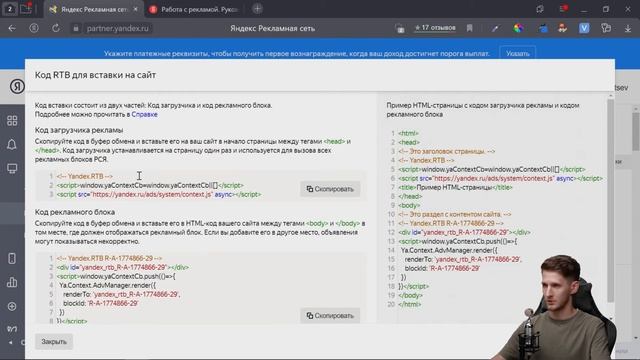
Task: Open the statistics bar chart sidebar icon
Action: [x=12, y=282]
